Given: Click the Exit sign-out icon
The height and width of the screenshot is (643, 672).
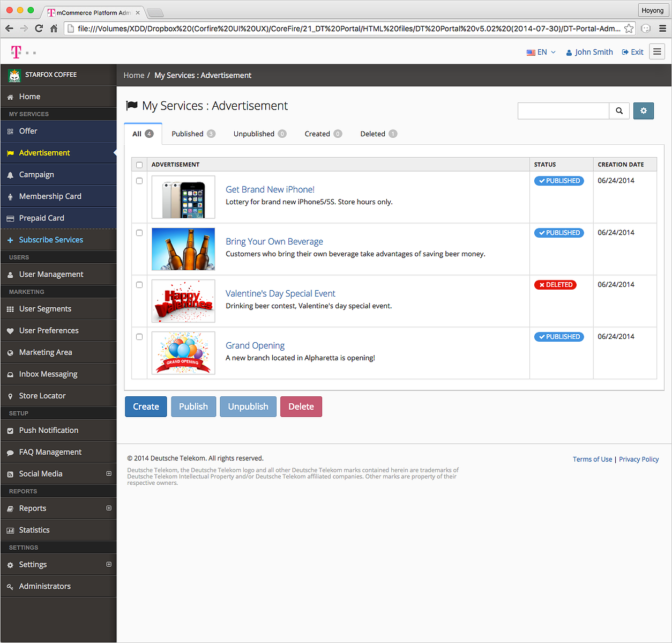Looking at the screenshot, I should tap(625, 52).
